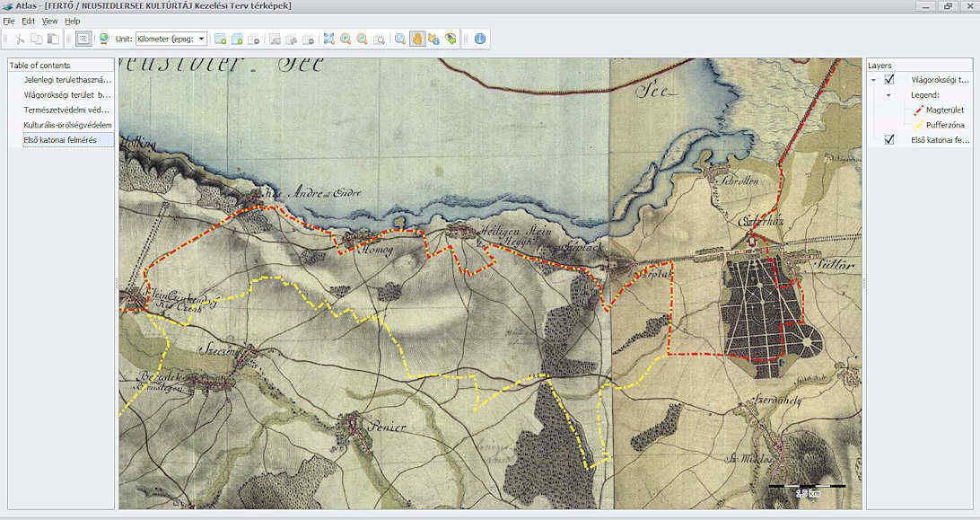Viewport: 980px width, 520px height.
Task: Click the 'Első katonai fe...' layer name
Action: 940,140
